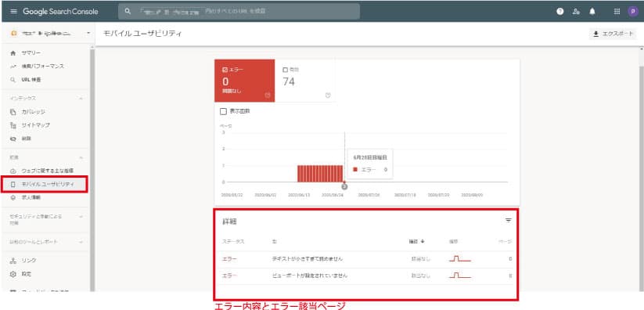The width and height of the screenshot is (644, 310).
Task: Click trend sparkline in the テキスト row
Action: point(459,259)
